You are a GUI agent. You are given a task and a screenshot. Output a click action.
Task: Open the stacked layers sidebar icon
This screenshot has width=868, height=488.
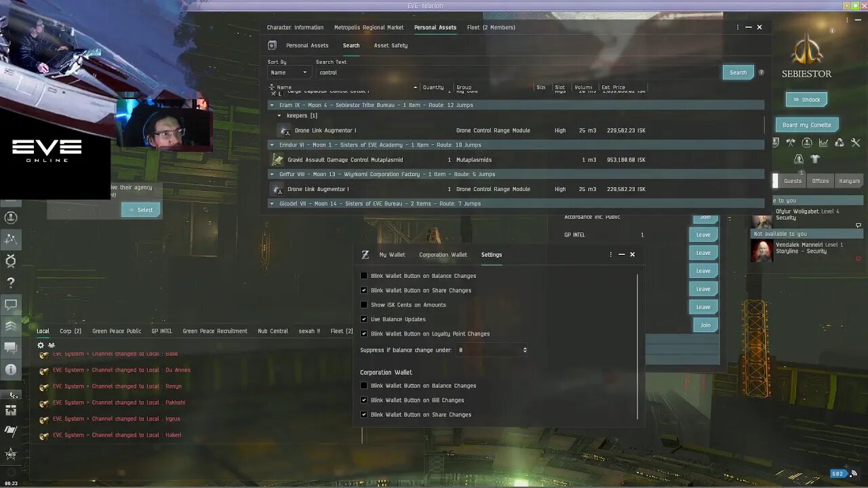pos(11,326)
